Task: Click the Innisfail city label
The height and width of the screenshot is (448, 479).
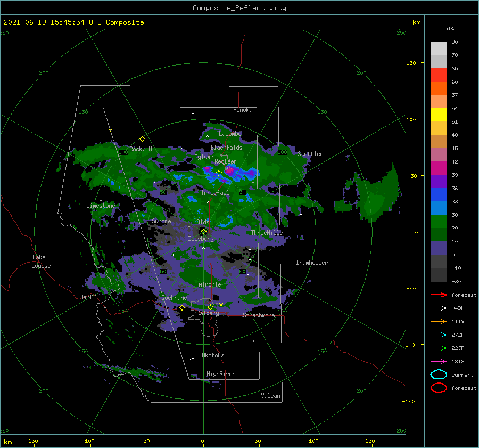Action: click(x=215, y=193)
